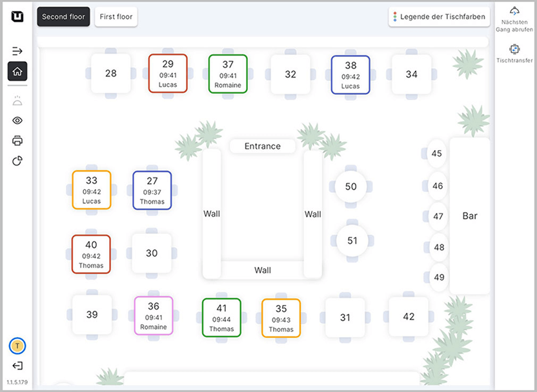
Task: Toggle the eye visibility icon
Action: [x=17, y=121]
